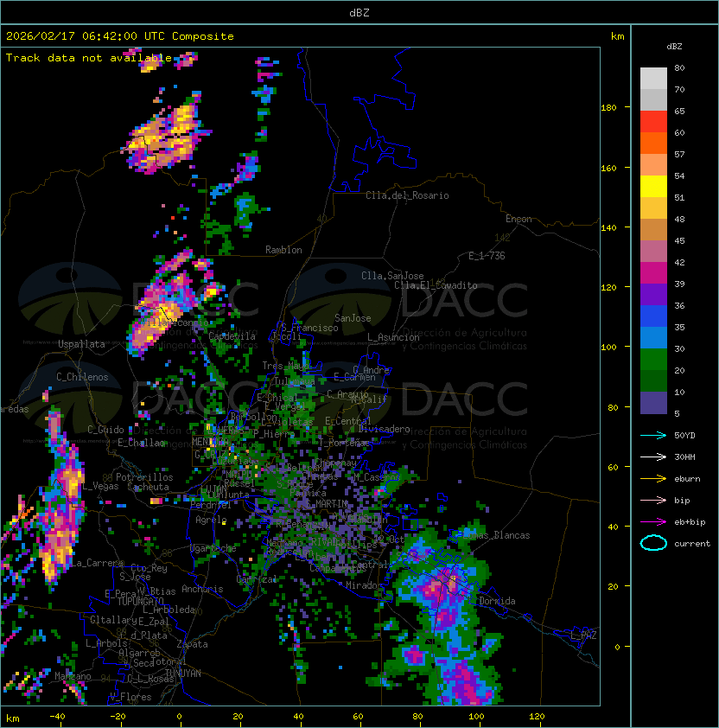Select the light orange 54-57 dBZ swatch
719x728 pixels.
(x=653, y=165)
